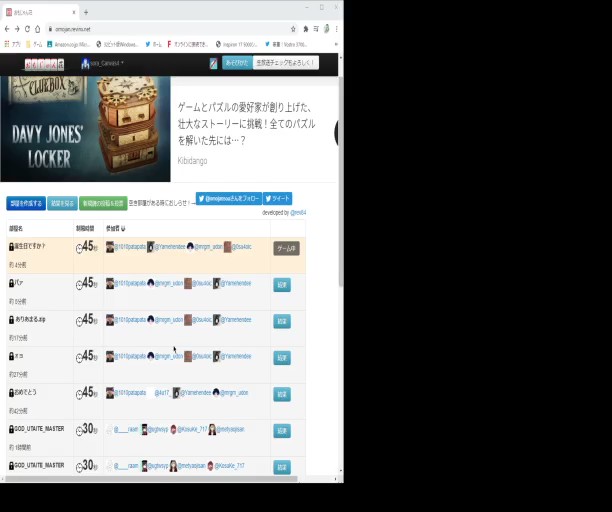Click @metyaojisan in the 約1時間前 row
612x512 pixels.
230,429
